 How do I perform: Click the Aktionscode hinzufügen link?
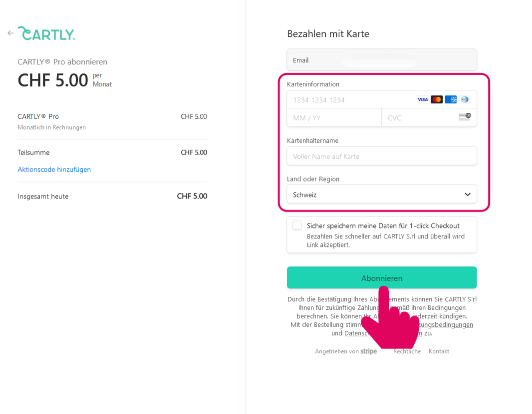pyautogui.click(x=54, y=170)
